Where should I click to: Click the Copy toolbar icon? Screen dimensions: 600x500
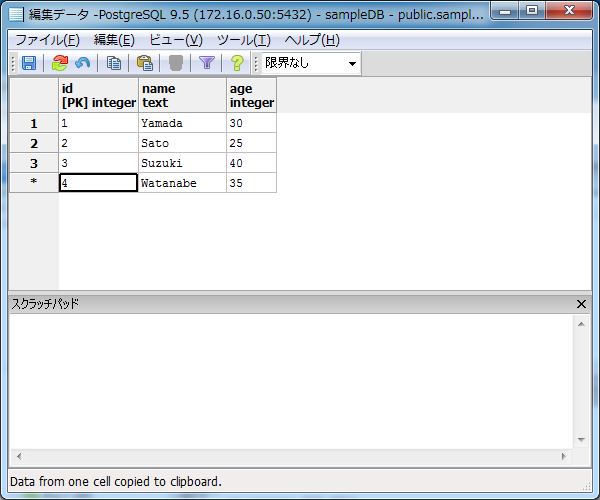click(x=114, y=63)
